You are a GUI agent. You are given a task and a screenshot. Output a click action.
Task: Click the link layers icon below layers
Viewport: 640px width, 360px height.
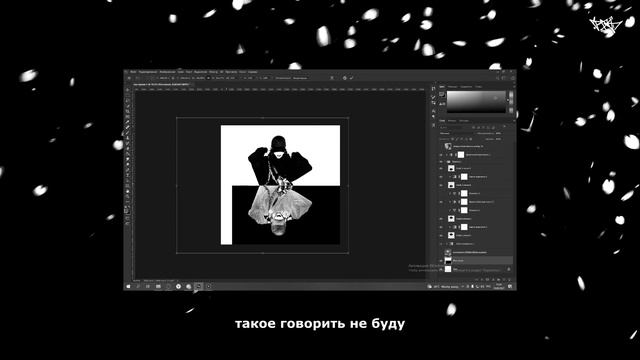(x=477, y=280)
